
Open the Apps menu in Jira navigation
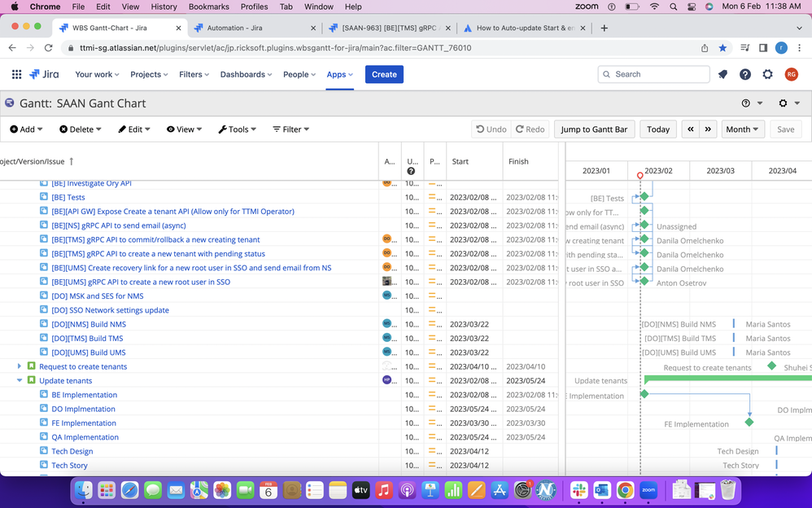(340, 74)
